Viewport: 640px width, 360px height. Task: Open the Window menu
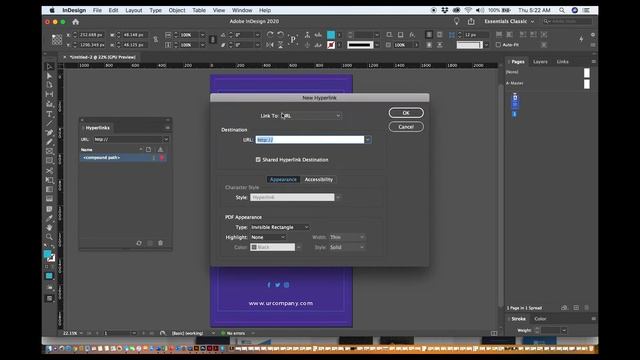(x=242, y=10)
